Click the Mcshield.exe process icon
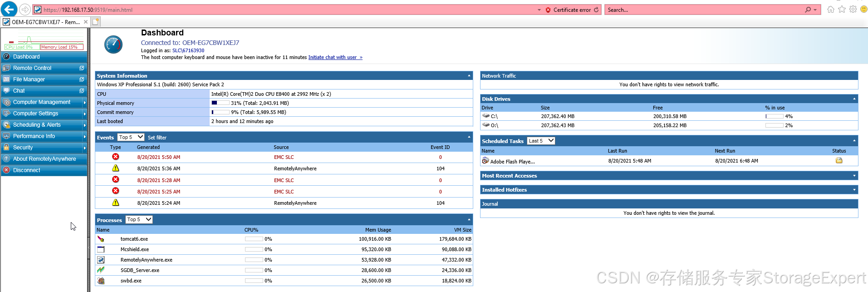Image resolution: width=868 pixels, height=292 pixels. pyautogui.click(x=101, y=249)
